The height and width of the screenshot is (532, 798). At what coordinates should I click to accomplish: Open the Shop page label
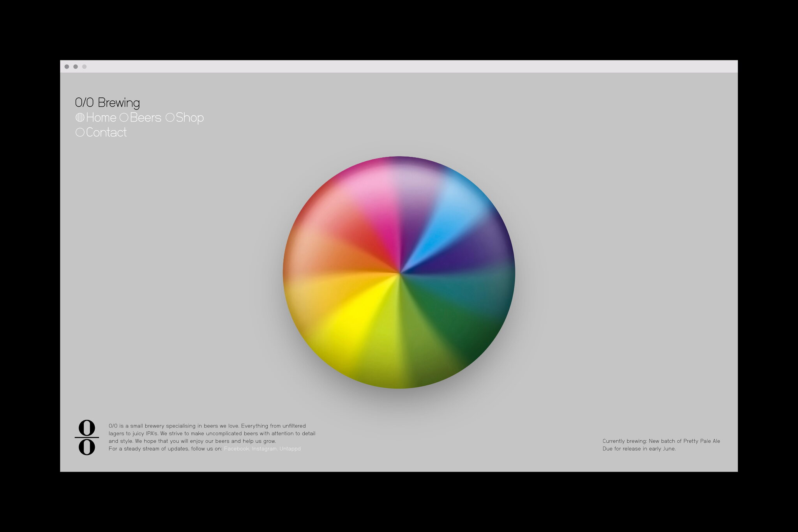pyautogui.click(x=190, y=117)
